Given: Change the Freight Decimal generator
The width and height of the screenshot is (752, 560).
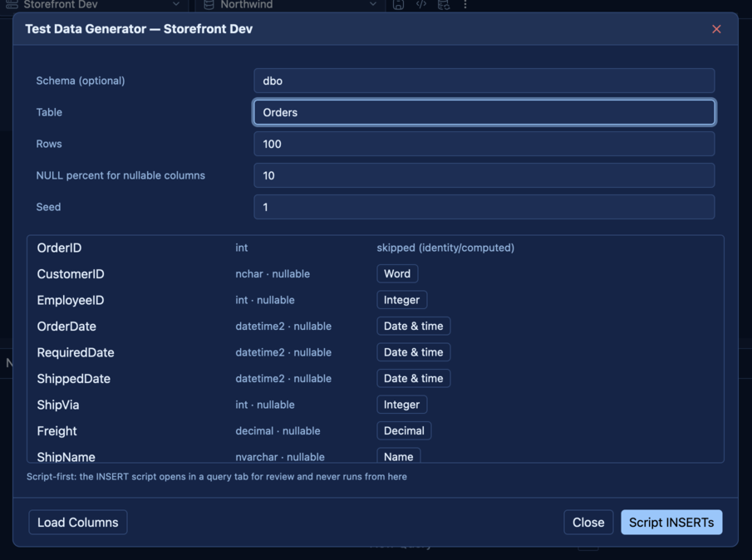Looking at the screenshot, I should 404,430.
